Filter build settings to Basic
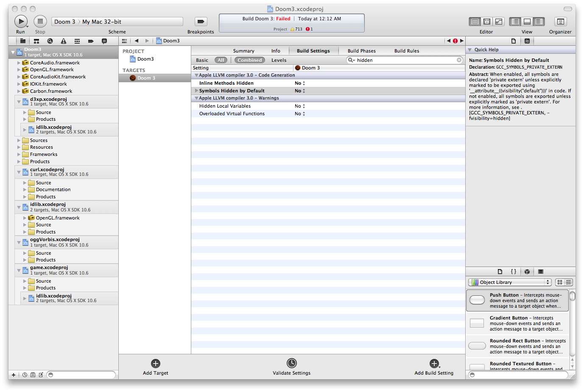The width and height of the screenshot is (584, 392). 202,60
